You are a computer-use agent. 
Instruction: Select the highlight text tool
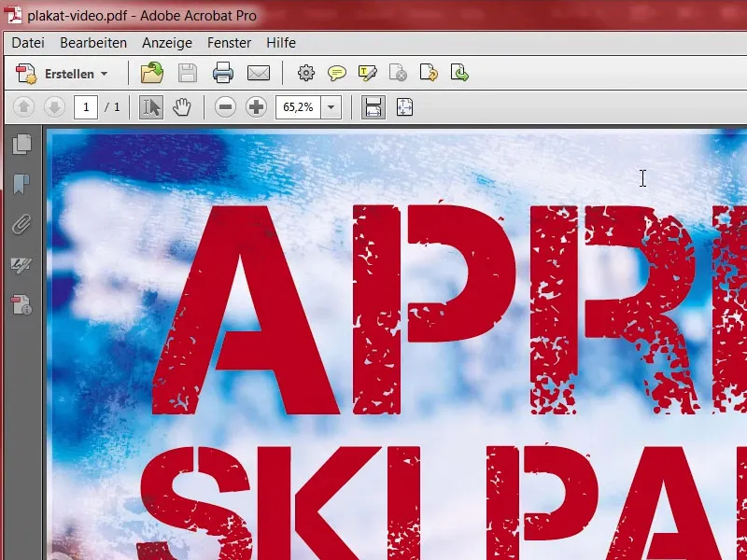click(367, 74)
